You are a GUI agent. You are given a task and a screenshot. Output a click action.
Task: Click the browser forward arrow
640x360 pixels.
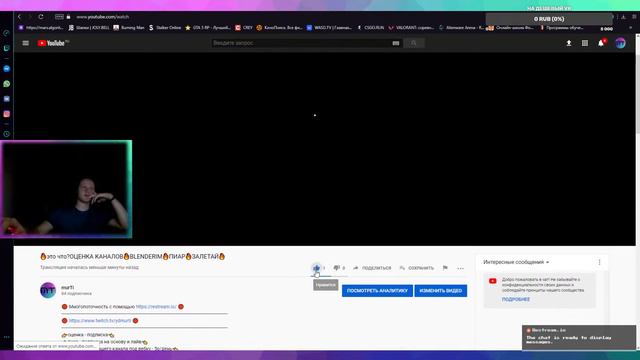tap(30, 17)
